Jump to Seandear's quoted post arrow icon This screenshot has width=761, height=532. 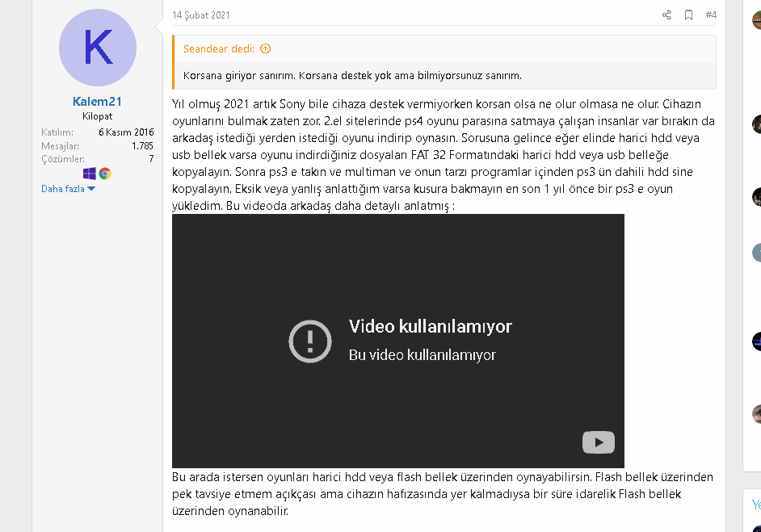265,48
